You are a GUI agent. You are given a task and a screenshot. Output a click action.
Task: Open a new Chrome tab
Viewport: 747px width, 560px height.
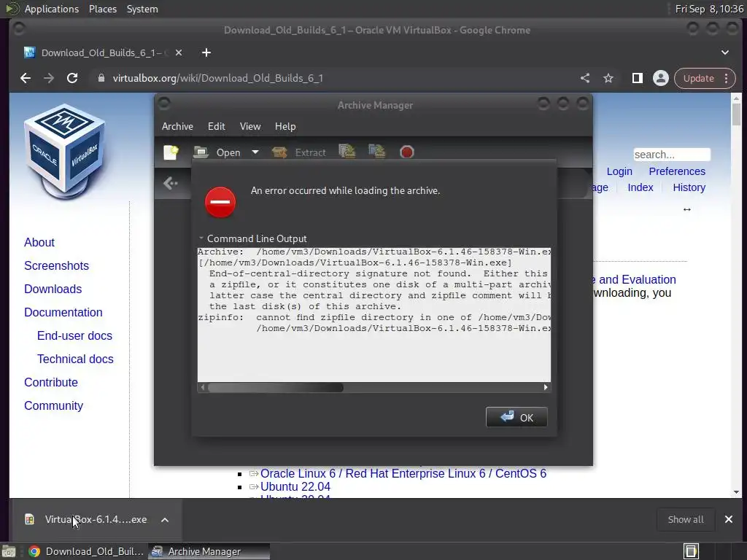pos(206,52)
